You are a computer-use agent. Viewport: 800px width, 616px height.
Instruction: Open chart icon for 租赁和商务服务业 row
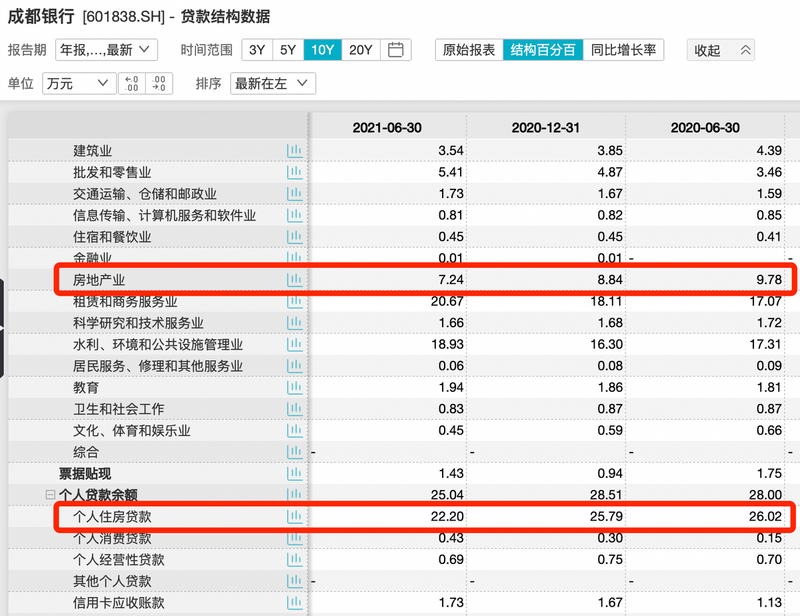[294, 302]
